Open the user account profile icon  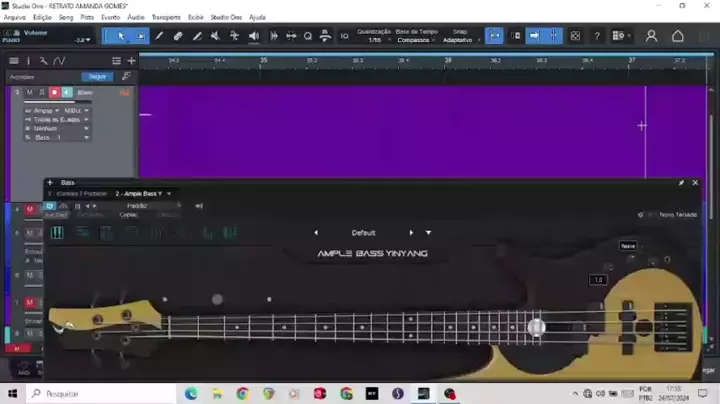pyautogui.click(x=651, y=36)
